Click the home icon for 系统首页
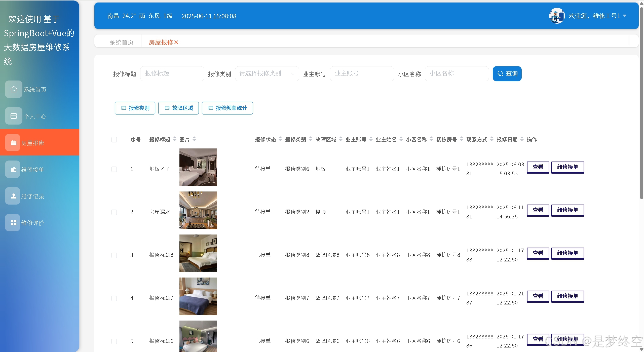 tap(14, 89)
